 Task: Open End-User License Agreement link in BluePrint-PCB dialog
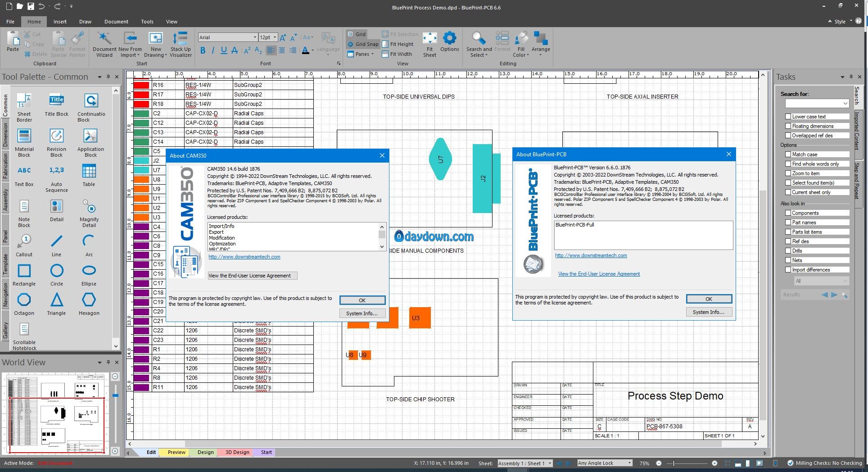[x=599, y=274]
